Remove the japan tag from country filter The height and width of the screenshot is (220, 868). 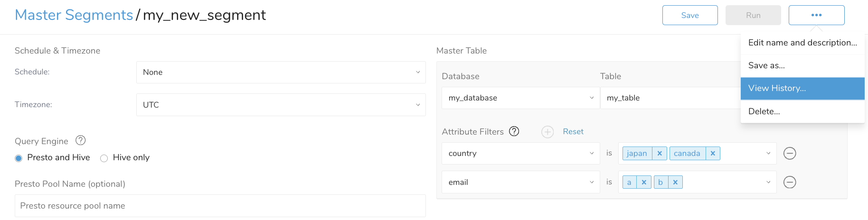point(660,154)
